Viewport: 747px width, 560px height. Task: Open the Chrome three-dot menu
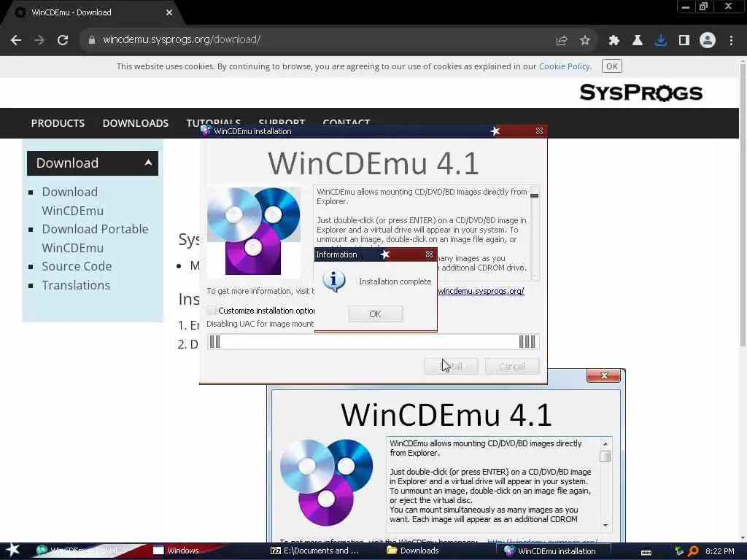[x=731, y=41]
